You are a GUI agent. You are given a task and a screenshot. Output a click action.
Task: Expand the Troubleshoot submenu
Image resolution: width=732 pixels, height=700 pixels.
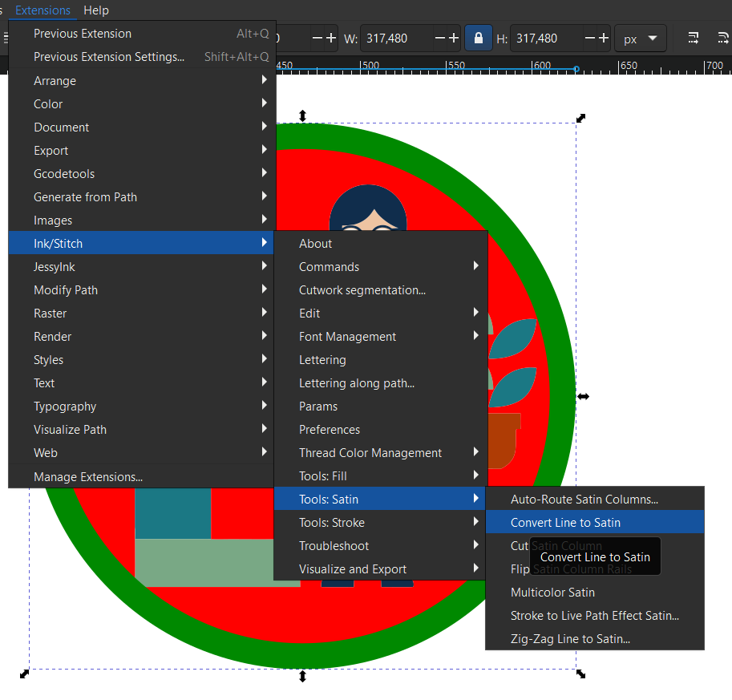point(380,546)
